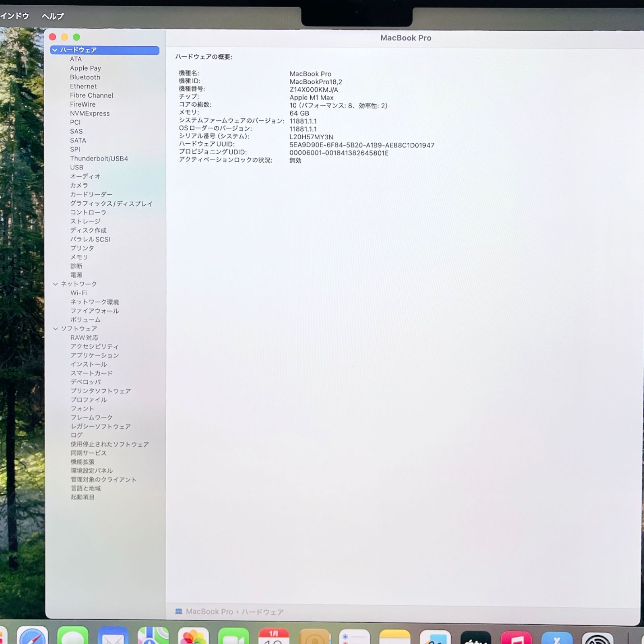Screen dimensions: 644x644
Task: Open Maps from the Dock
Action: point(153,635)
